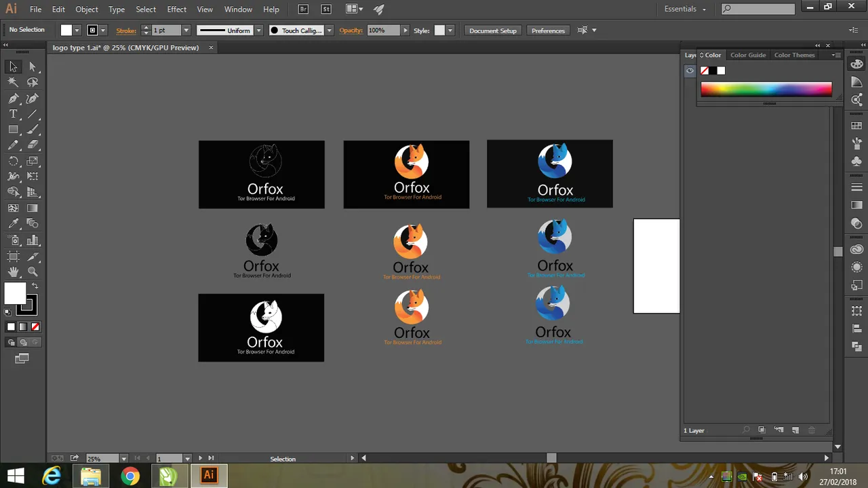
Task: Select the Gradient tool in toolbox
Action: pos(33,208)
